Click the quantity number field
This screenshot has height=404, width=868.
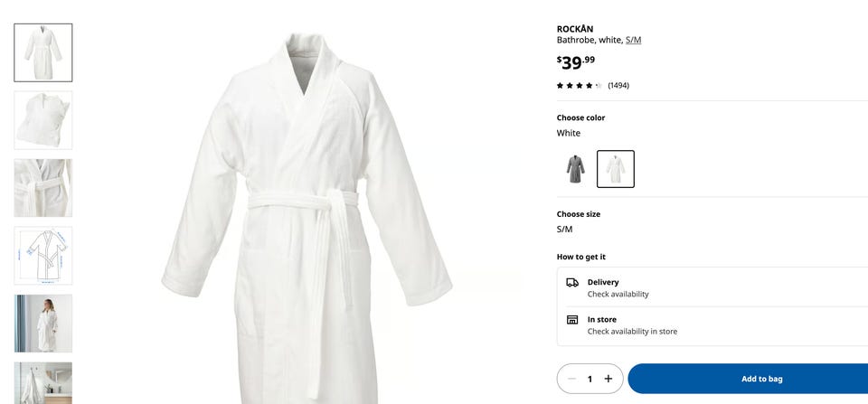click(590, 379)
